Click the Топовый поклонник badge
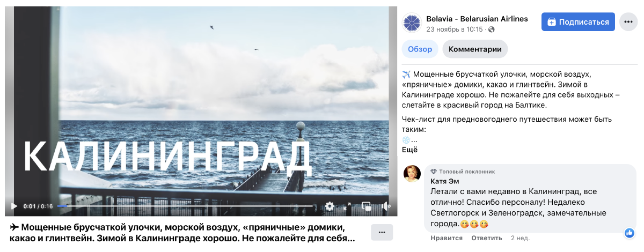The height and width of the screenshot is (252, 644). (463, 172)
